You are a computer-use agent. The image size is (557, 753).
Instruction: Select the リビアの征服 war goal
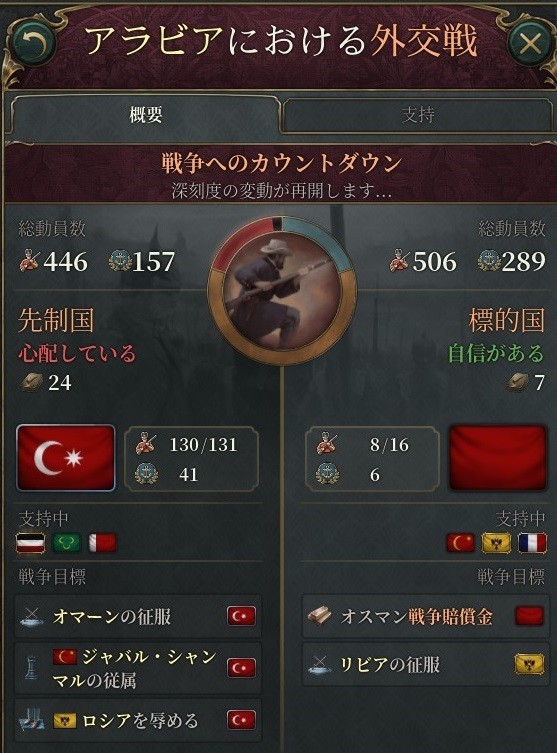[425, 665]
